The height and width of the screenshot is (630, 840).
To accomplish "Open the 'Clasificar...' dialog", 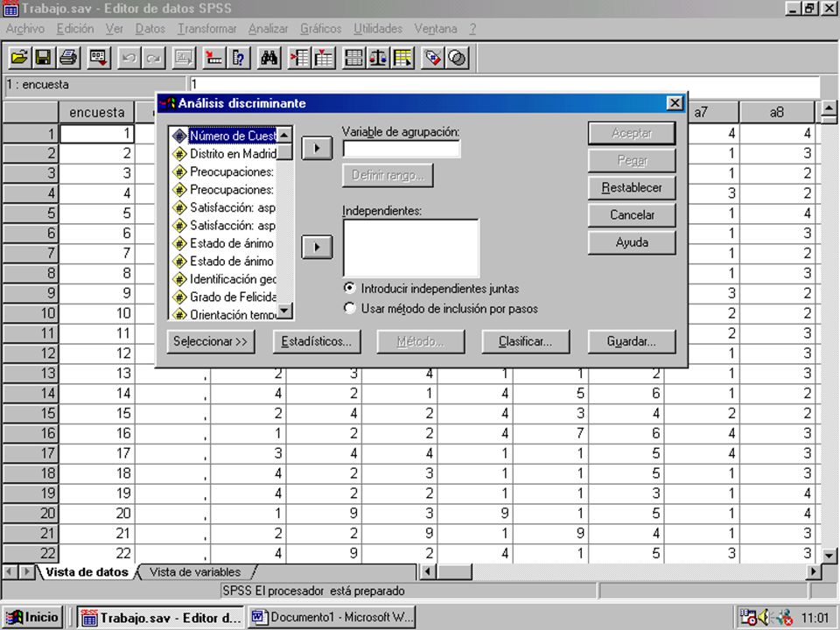I will (x=526, y=341).
